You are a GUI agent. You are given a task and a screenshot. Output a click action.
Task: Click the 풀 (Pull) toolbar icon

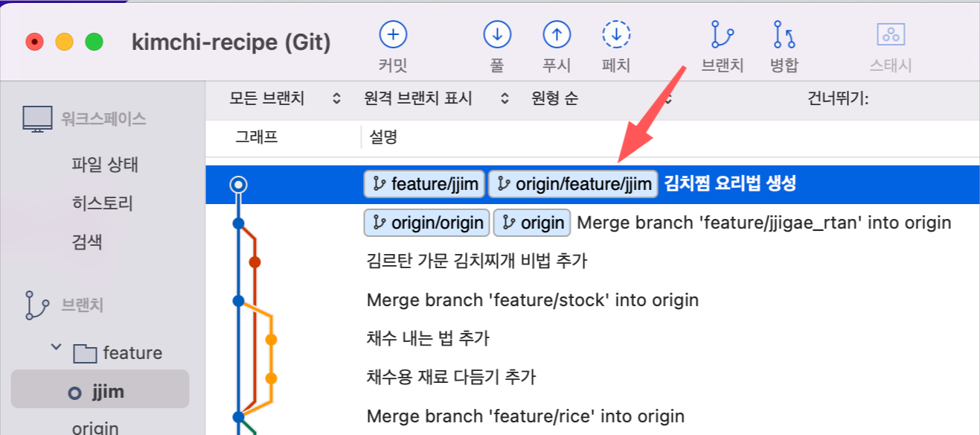tap(497, 34)
